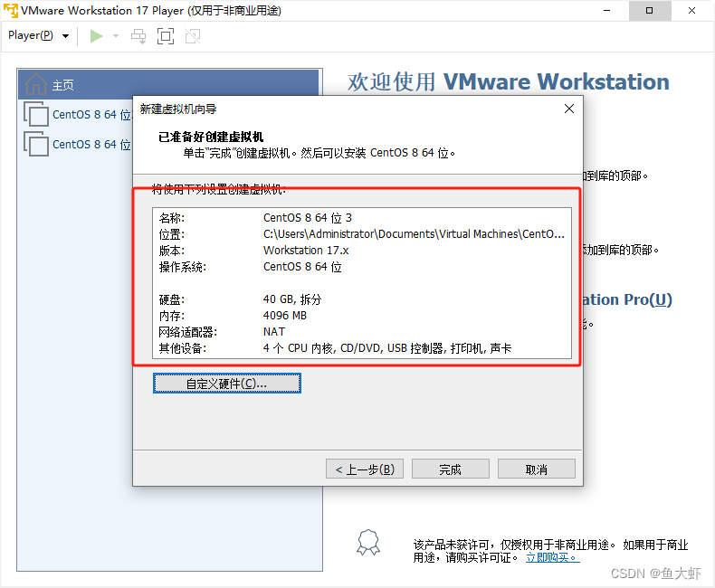The height and width of the screenshot is (588, 715).
Task: Open the 立即购买 purchase link
Action: tap(552, 557)
